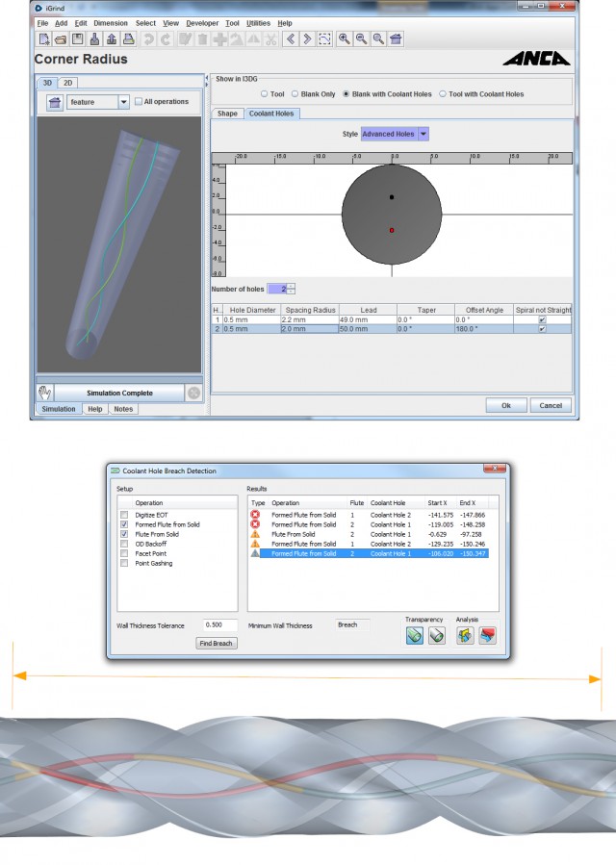616x865 pixels.
Task: Click the New file toolbar icon
Action: (x=44, y=39)
